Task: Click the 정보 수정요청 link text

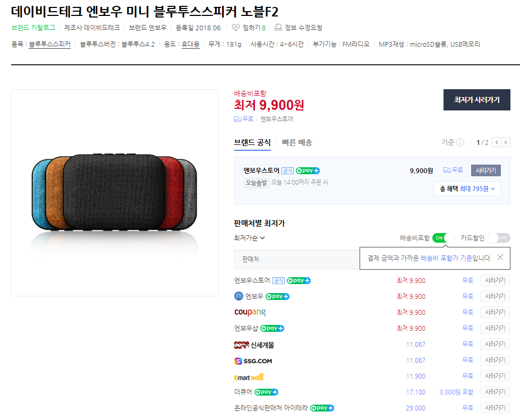Action: click(x=303, y=28)
